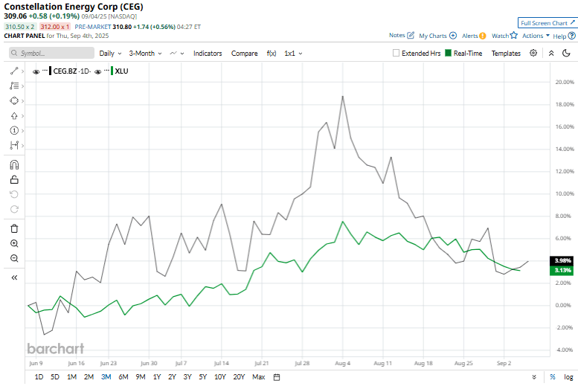Image resolution: width=578 pixels, height=392 pixels.
Task: Select the 6M time range
Action: pos(123,377)
